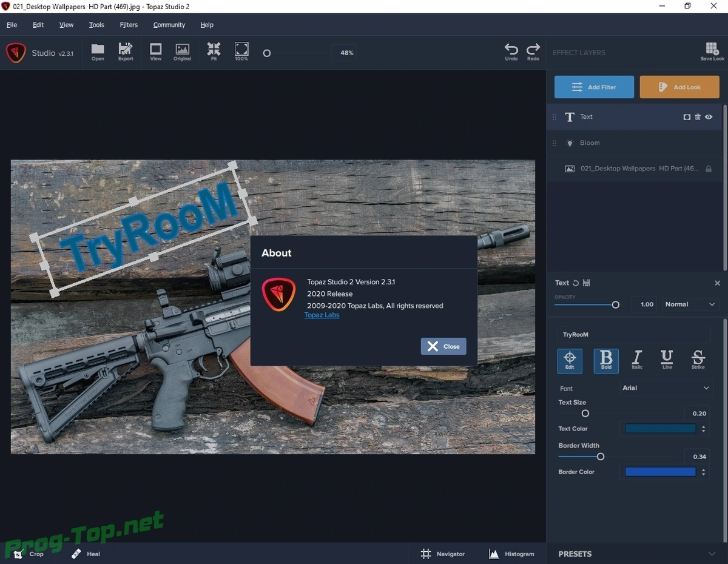
Task: Open mask for the Text layer
Action: click(x=687, y=117)
